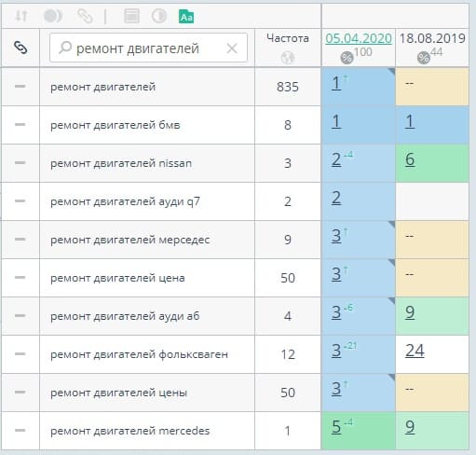Toggle the half-circle contrast icon
Screen dimensions: 476x455
click(x=159, y=16)
